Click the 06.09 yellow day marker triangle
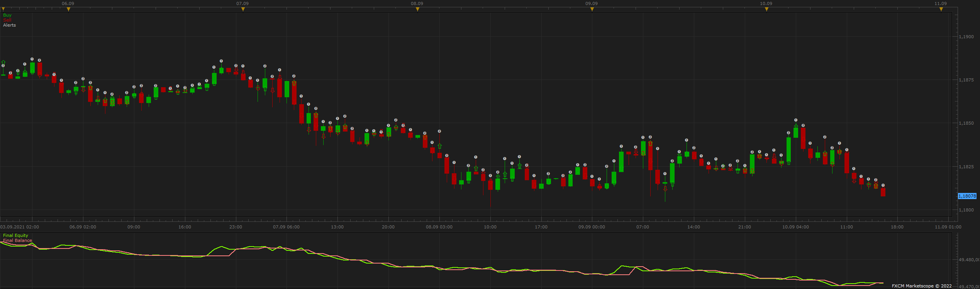The height and width of the screenshot is (289, 980). click(68, 9)
